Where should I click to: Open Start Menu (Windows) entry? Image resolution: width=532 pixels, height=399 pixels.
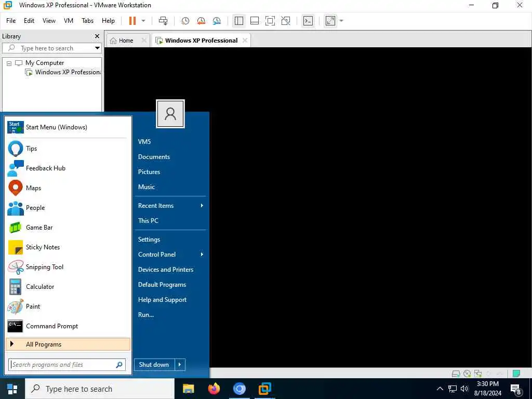point(68,127)
